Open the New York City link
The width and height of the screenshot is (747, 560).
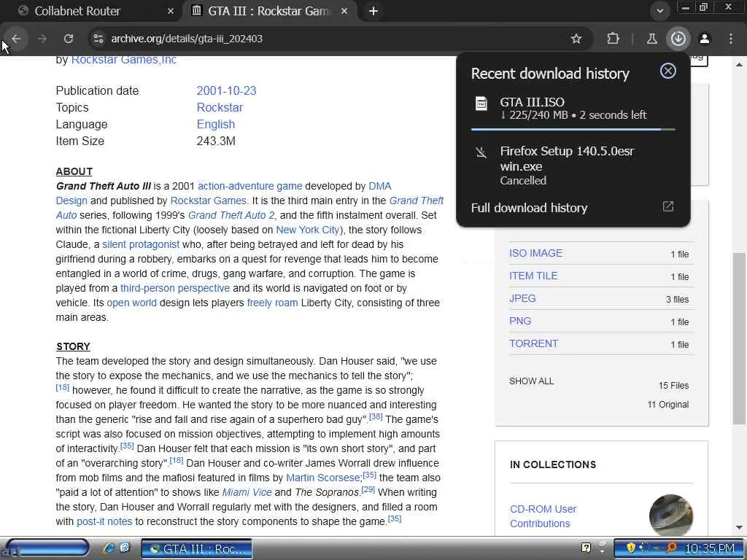[x=307, y=230]
